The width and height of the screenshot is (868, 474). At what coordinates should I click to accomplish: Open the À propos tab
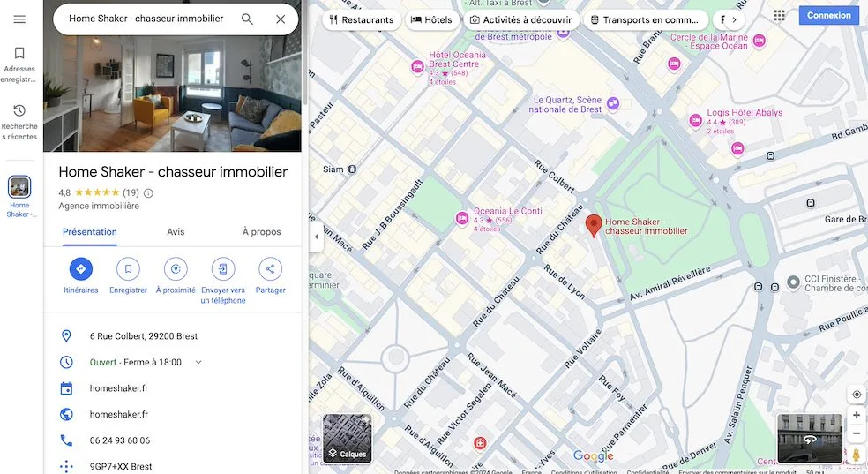[x=261, y=232]
